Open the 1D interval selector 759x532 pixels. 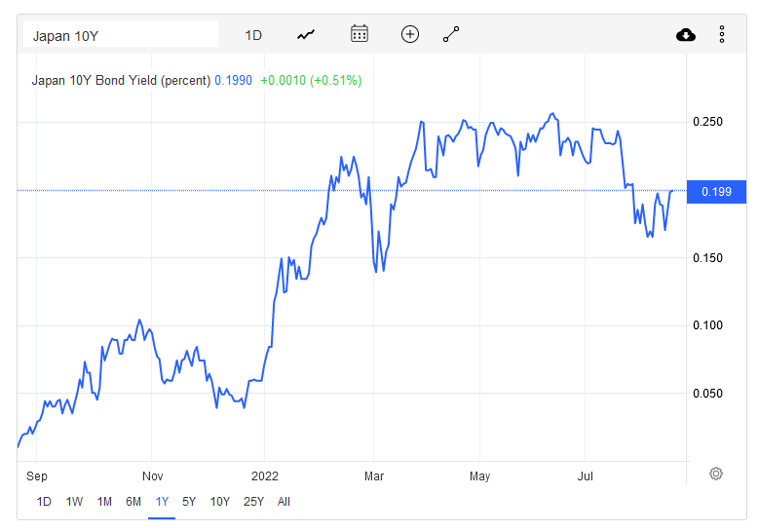[x=253, y=35]
